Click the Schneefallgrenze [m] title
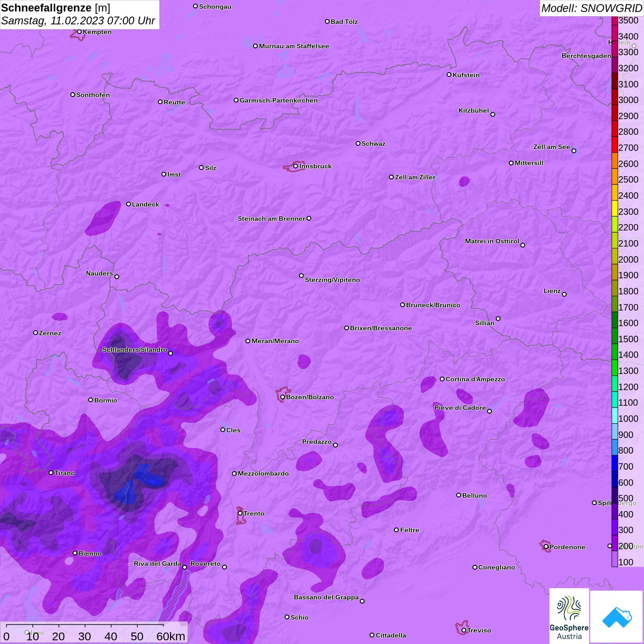Viewport: 644px width, 644px height. point(56,8)
